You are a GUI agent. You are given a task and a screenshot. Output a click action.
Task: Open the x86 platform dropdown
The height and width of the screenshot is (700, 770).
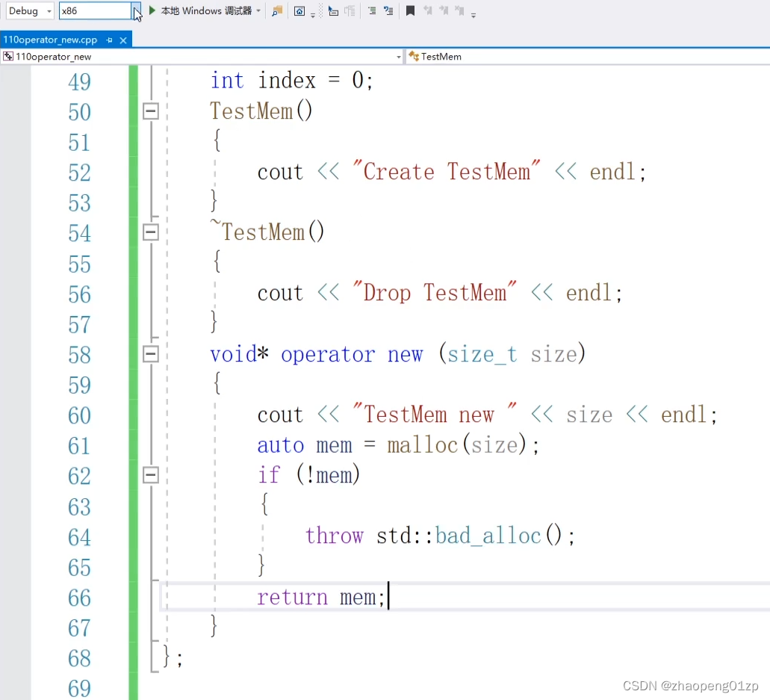136,11
